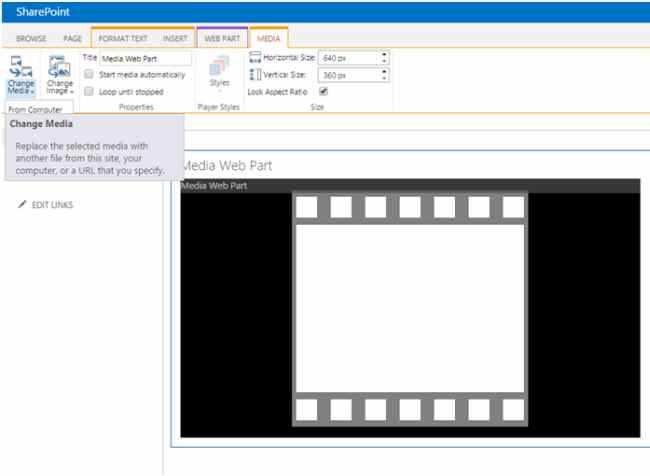Click the Title input field

click(x=145, y=58)
